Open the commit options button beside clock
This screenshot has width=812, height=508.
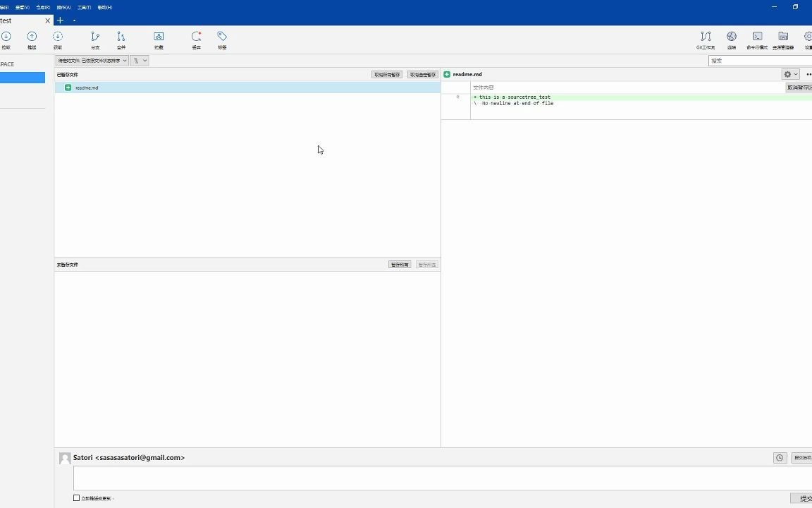pyautogui.click(x=801, y=458)
